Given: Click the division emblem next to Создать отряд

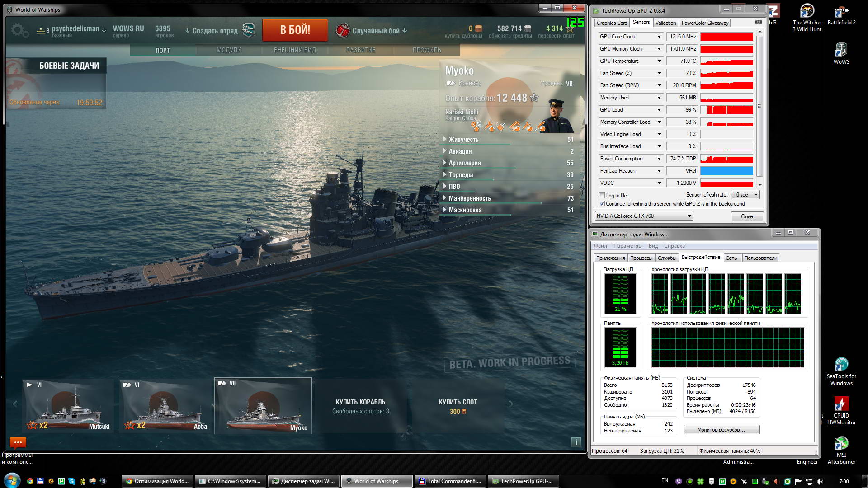Looking at the screenshot, I should click(x=249, y=31).
